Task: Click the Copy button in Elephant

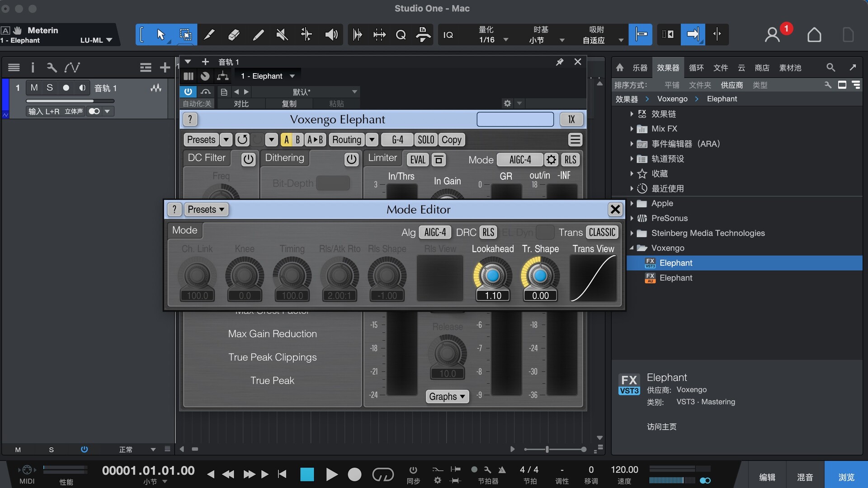Action: tap(451, 140)
